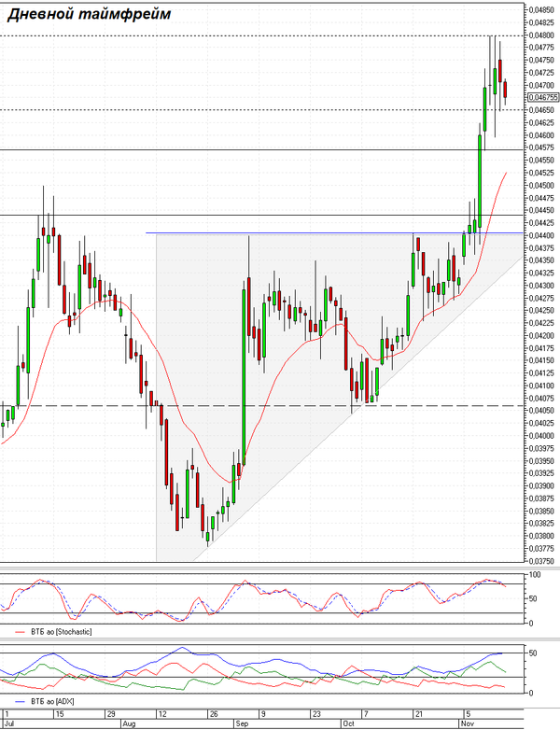
Task: Click the '21' date tick in October
Action: (419, 714)
